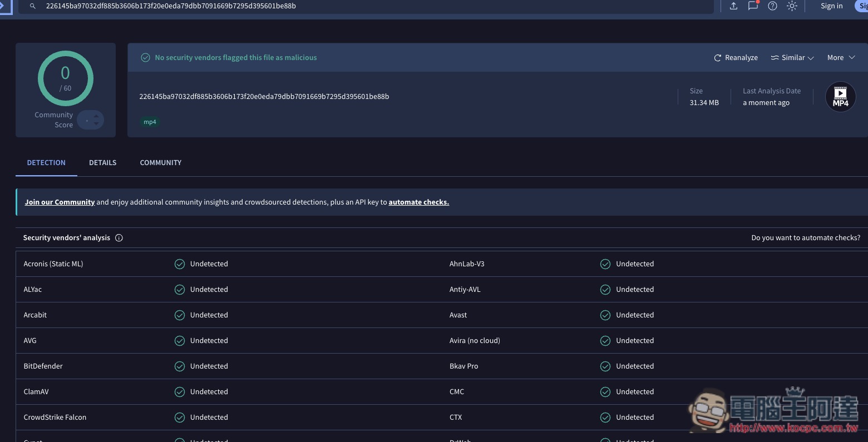Click the vendor name 'Avira (no cloud)'
Screen dimensions: 868x442
point(475,341)
